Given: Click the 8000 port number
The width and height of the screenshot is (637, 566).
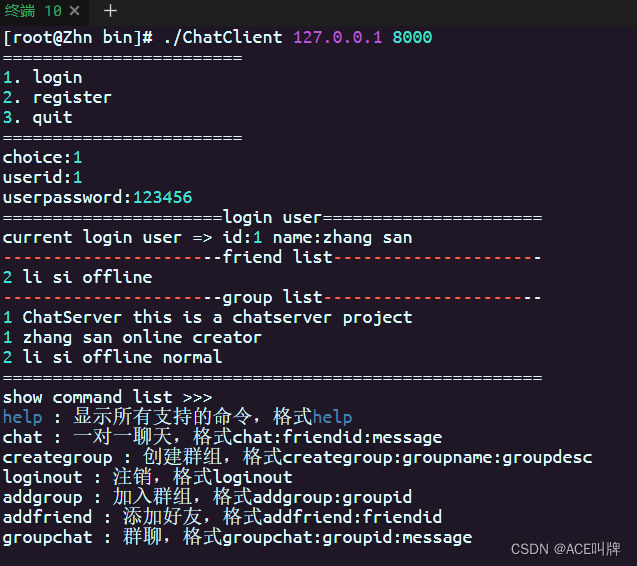Looking at the screenshot, I should (x=412, y=37).
